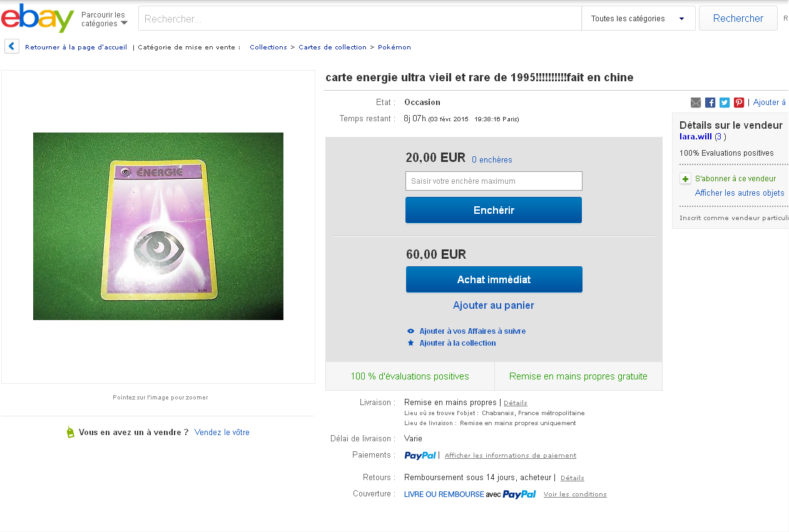Expand Parcourir les catégories menu
Screen dimensions: 789x532
point(104,19)
